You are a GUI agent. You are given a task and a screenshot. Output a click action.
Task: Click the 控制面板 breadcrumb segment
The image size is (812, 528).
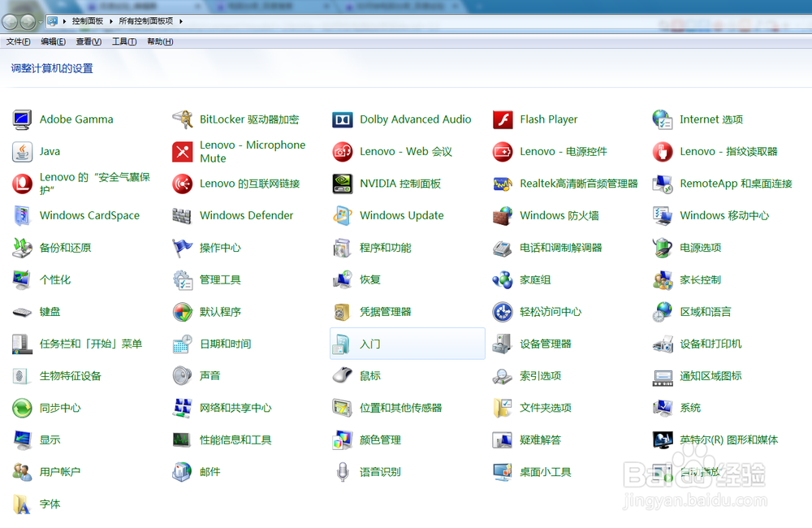[x=88, y=21]
